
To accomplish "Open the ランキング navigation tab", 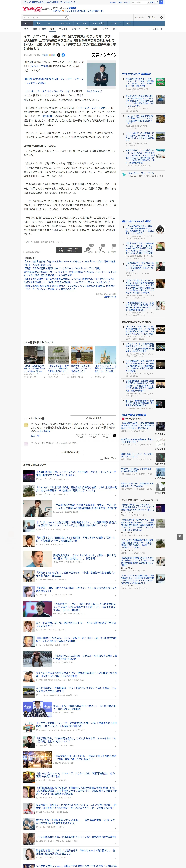I will click(115, 24).
